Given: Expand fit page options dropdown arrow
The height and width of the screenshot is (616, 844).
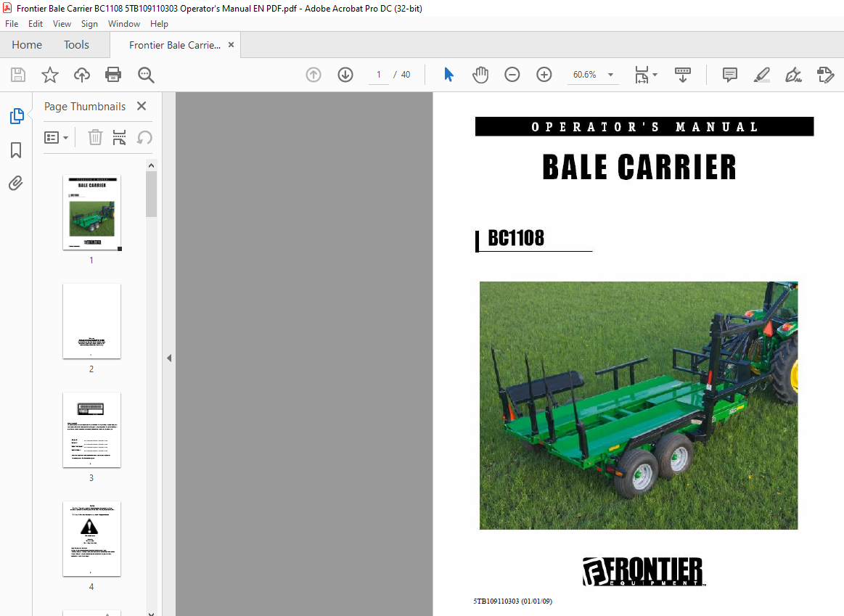Looking at the screenshot, I should [x=655, y=75].
